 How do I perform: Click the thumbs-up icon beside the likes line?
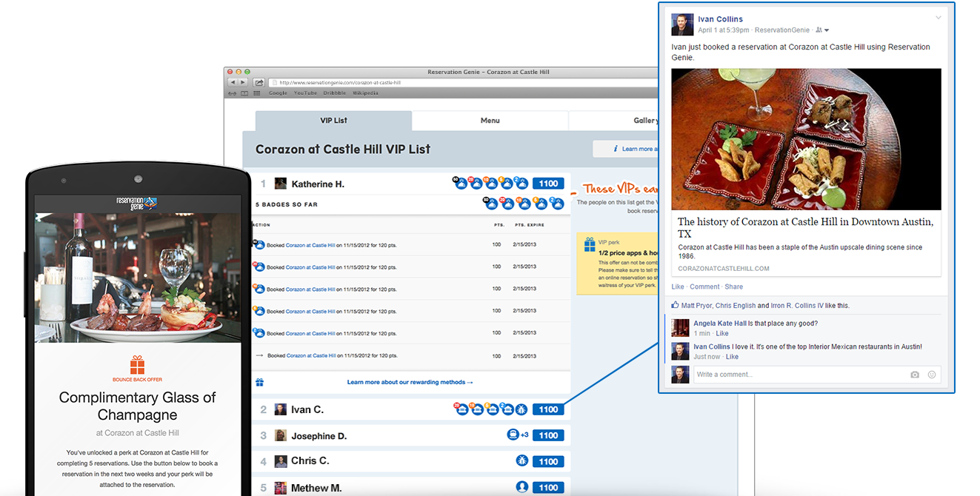[x=675, y=305]
